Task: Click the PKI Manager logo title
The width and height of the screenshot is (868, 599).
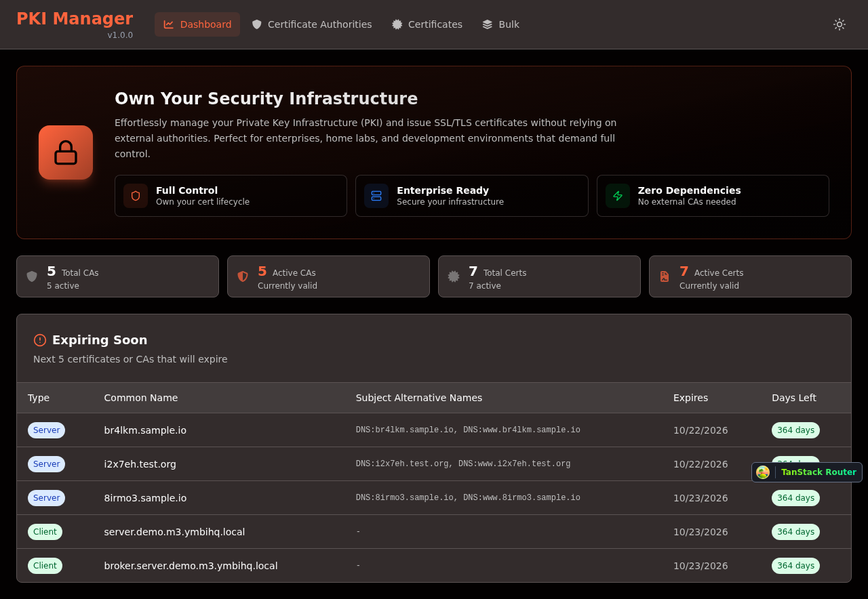Action: [x=75, y=19]
